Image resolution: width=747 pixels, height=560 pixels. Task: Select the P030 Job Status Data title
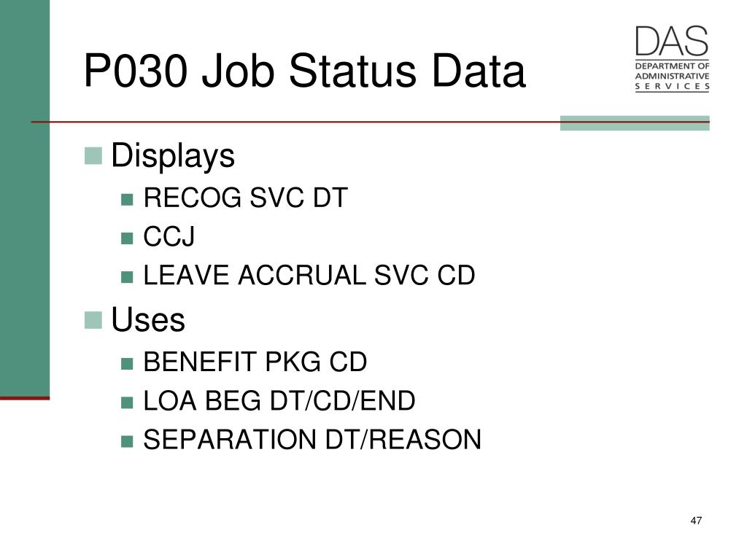[x=304, y=71]
